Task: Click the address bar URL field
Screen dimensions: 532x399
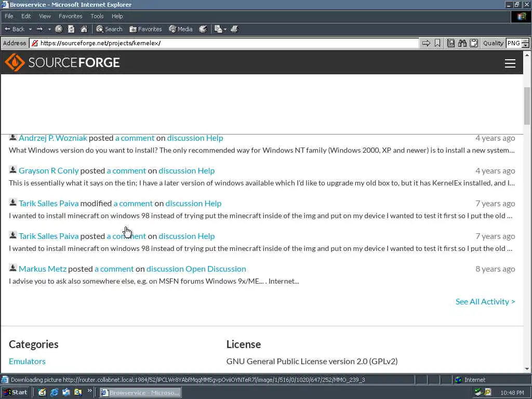Action: (224, 43)
